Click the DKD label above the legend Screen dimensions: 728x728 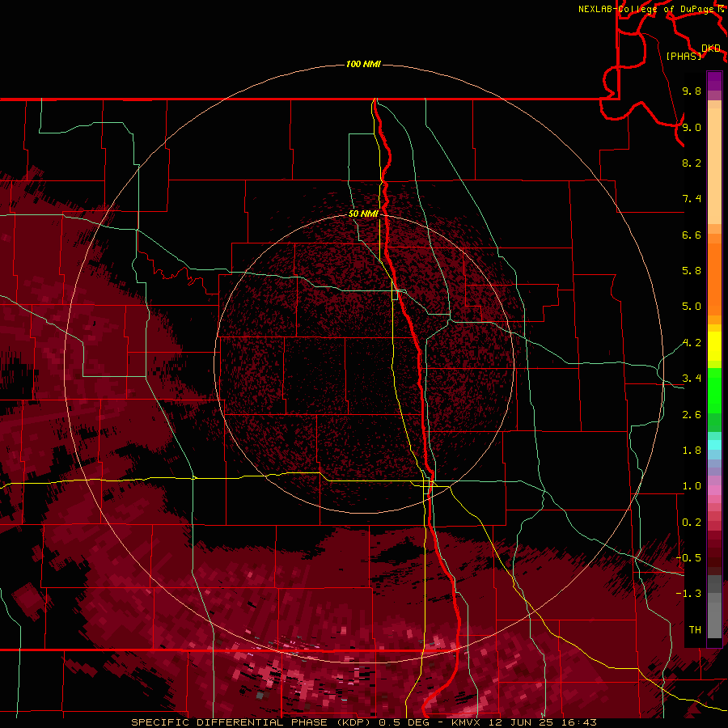coord(711,49)
